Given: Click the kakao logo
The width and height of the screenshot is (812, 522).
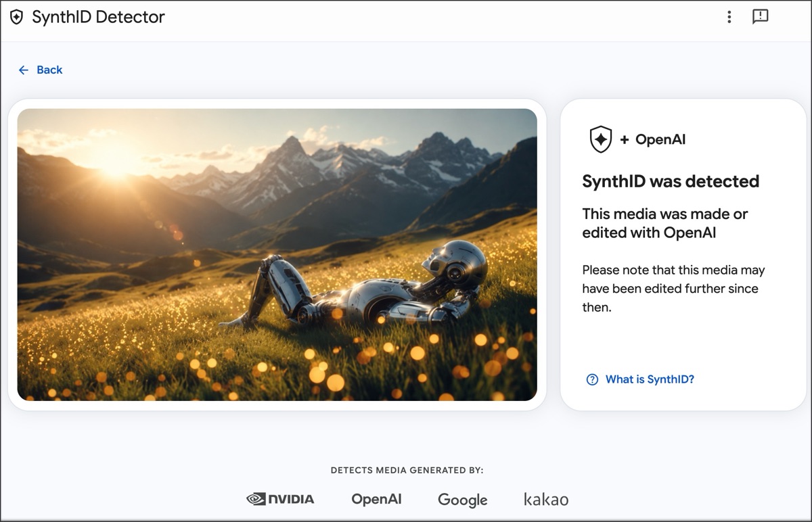Looking at the screenshot, I should [546, 499].
